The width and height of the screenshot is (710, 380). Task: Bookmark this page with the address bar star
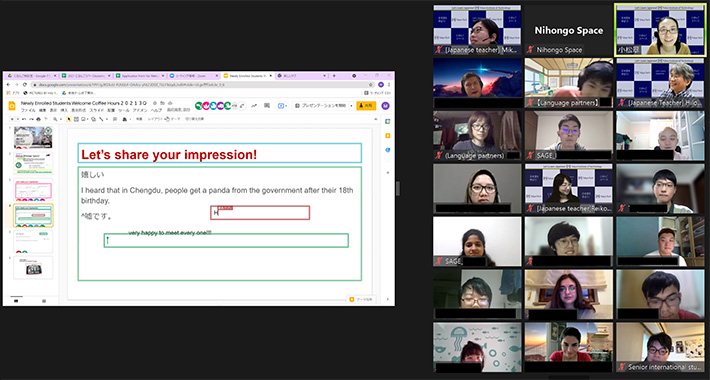(x=371, y=85)
